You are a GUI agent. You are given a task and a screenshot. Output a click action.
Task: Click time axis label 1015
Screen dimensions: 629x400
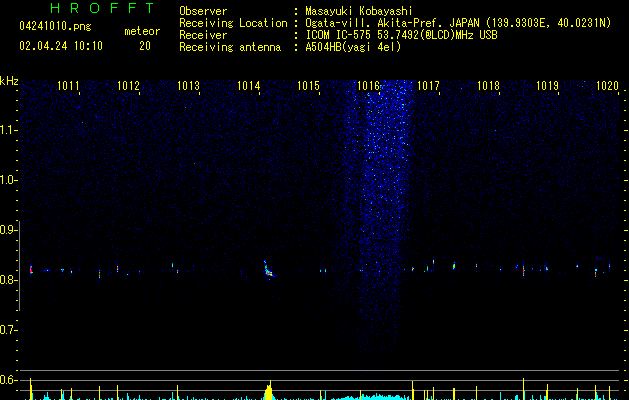click(x=308, y=86)
